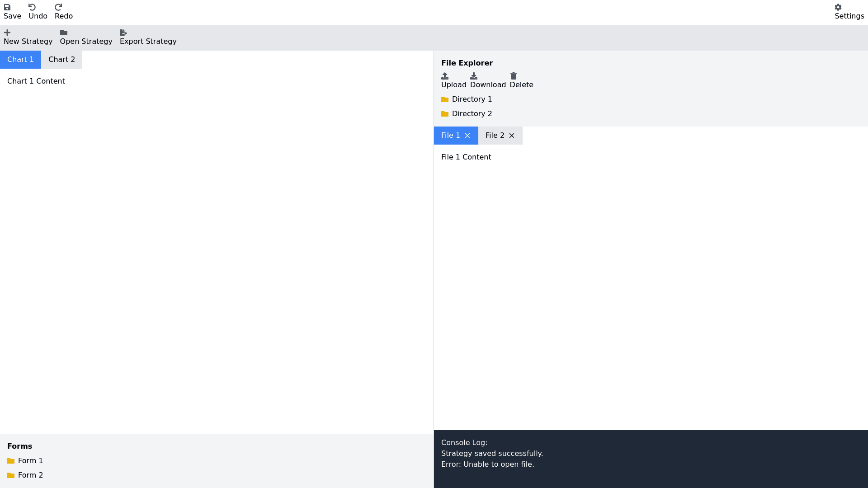Viewport: 868px width, 488px height.
Task: Expand Directory 2 folder
Action: pyautogui.click(x=472, y=114)
